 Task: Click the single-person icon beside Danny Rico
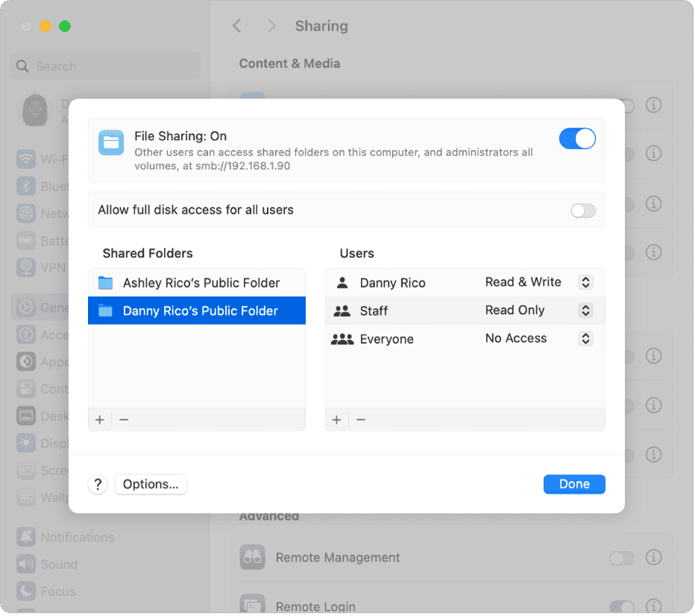342,283
